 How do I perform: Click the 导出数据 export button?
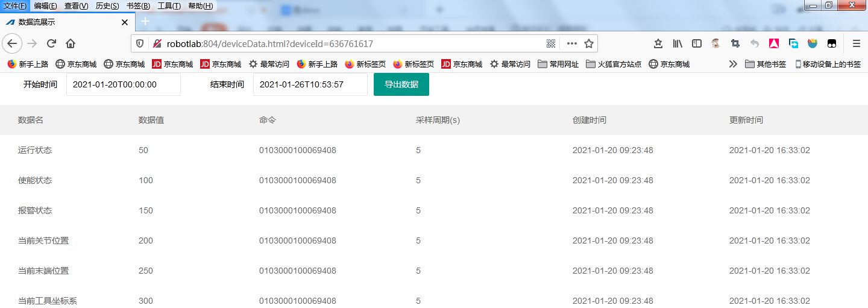[401, 84]
